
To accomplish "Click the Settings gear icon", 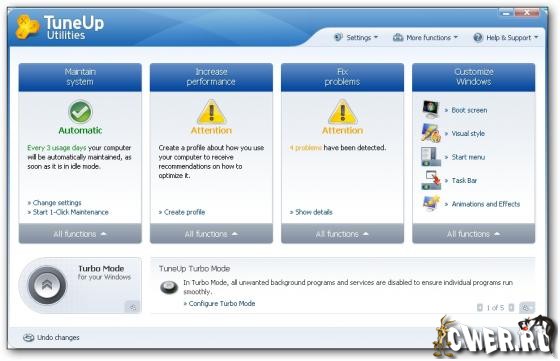I will pyautogui.click(x=338, y=37).
